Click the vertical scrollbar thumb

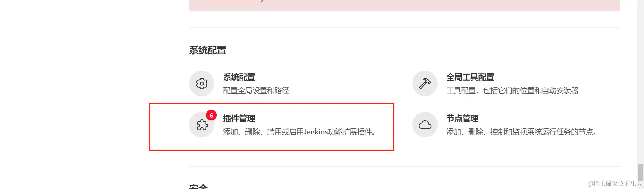pyautogui.click(x=640, y=173)
